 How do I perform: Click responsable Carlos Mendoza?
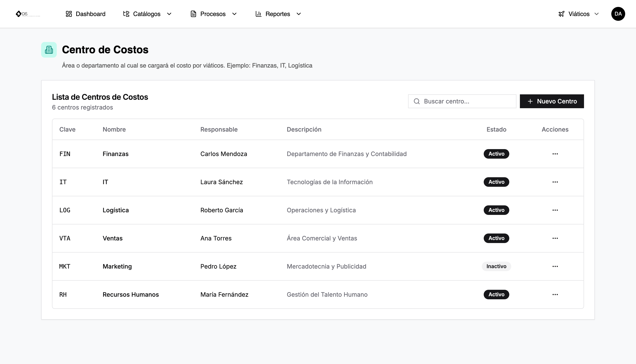(x=224, y=154)
